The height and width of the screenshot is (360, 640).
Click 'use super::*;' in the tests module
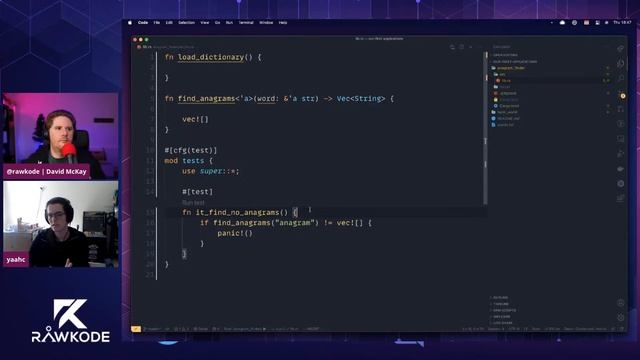211,171
